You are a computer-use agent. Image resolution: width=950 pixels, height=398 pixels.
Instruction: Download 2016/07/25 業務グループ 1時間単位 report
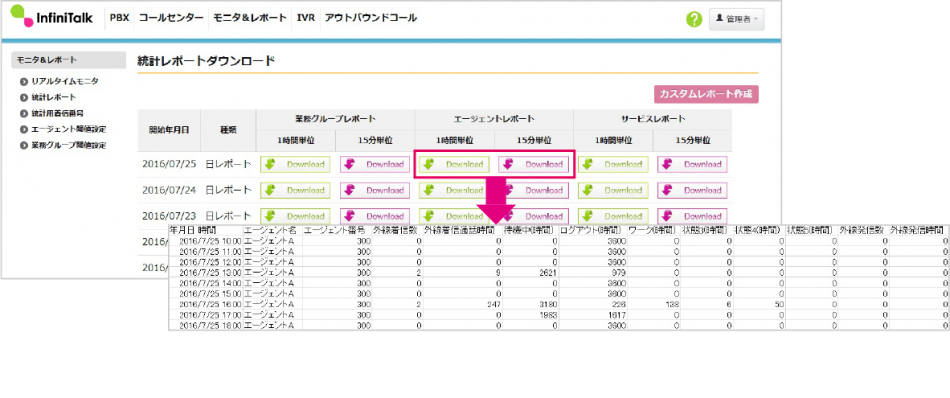[296, 164]
